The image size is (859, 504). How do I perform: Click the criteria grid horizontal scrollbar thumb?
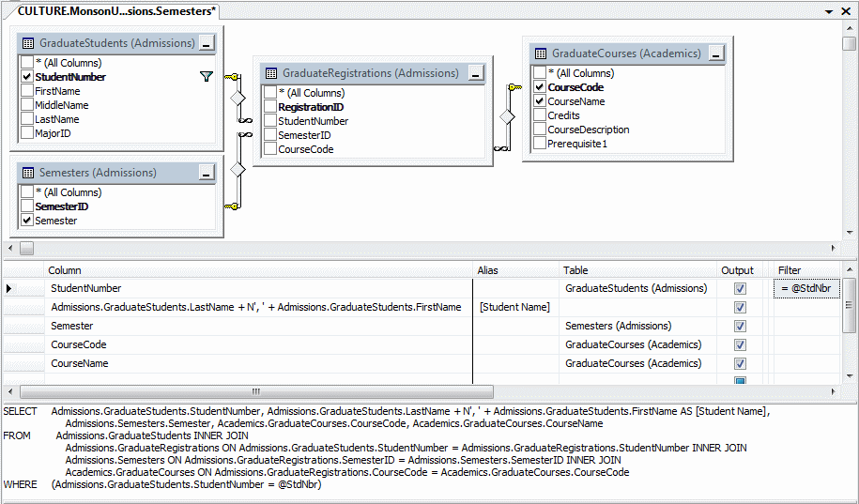pos(256,391)
